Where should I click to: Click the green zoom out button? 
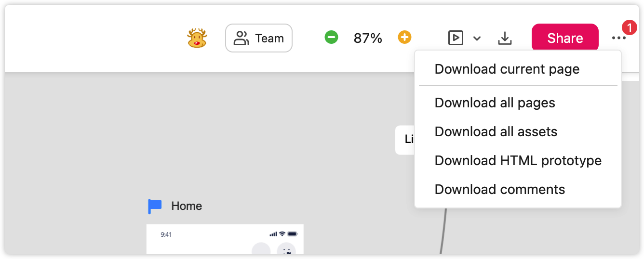331,37
